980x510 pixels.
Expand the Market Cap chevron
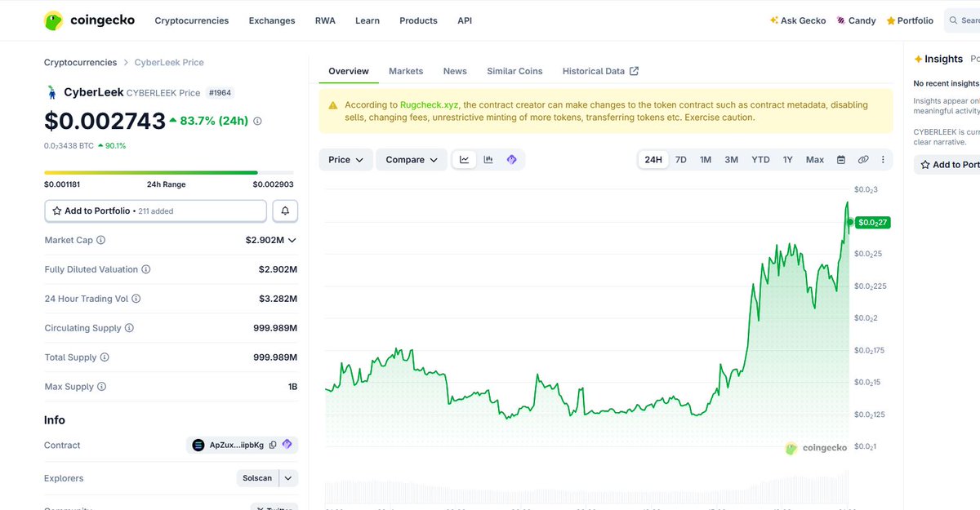(292, 240)
